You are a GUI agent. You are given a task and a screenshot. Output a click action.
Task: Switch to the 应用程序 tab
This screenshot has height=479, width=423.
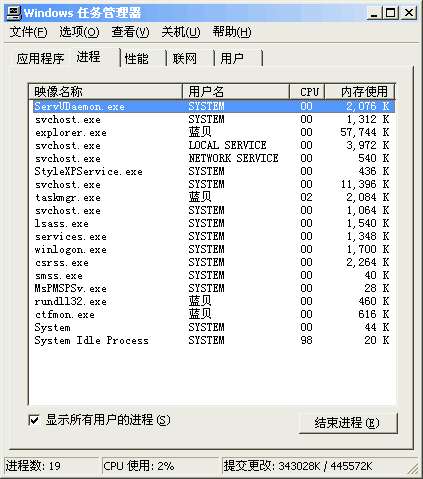(40, 59)
